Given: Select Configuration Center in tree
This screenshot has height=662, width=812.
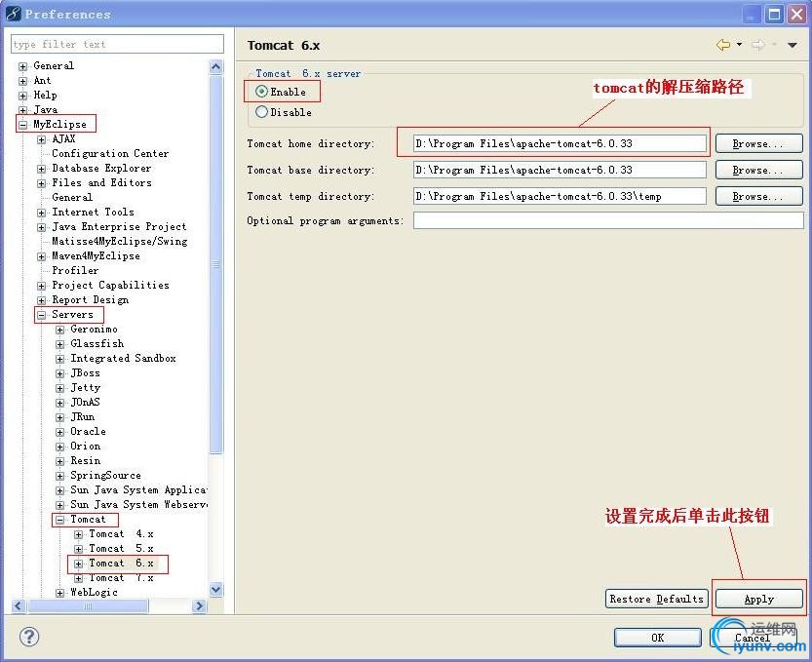Looking at the screenshot, I should click(110, 153).
